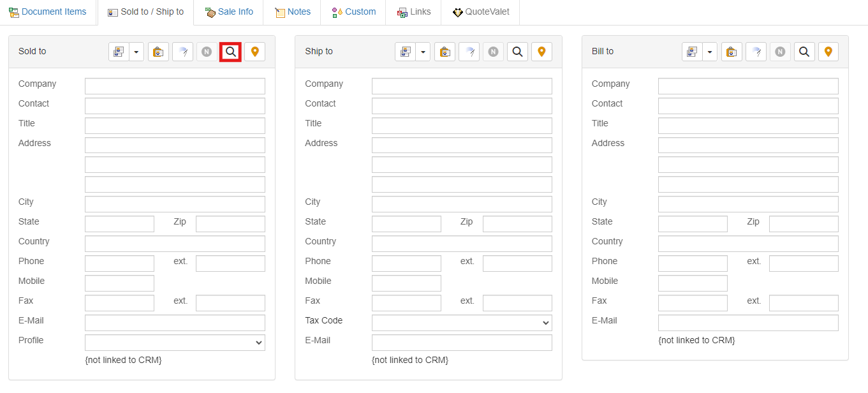
Task: Open the copy arrow dropdown in Ship to header
Action: pyautogui.click(x=423, y=52)
